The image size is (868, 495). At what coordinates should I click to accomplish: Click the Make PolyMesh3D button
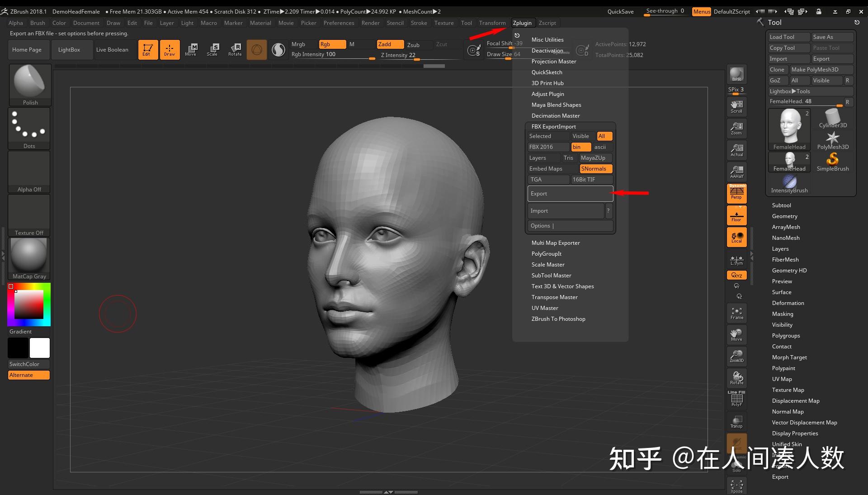pos(821,69)
